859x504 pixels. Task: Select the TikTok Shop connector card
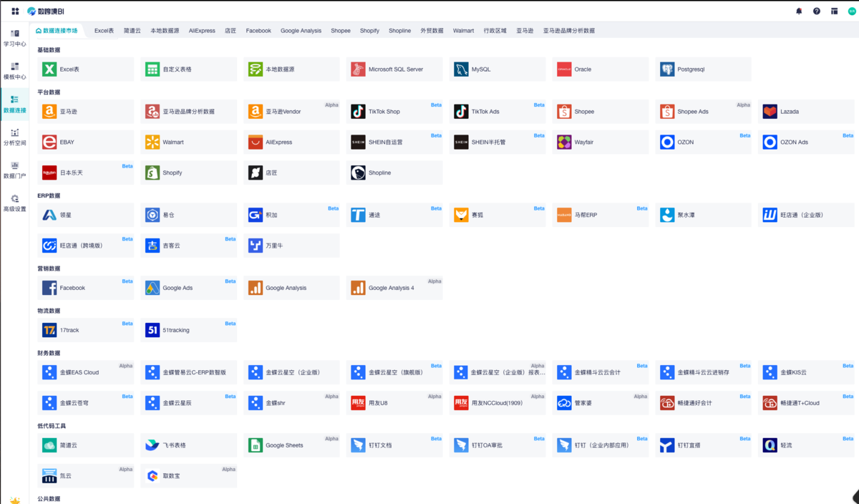394,112
